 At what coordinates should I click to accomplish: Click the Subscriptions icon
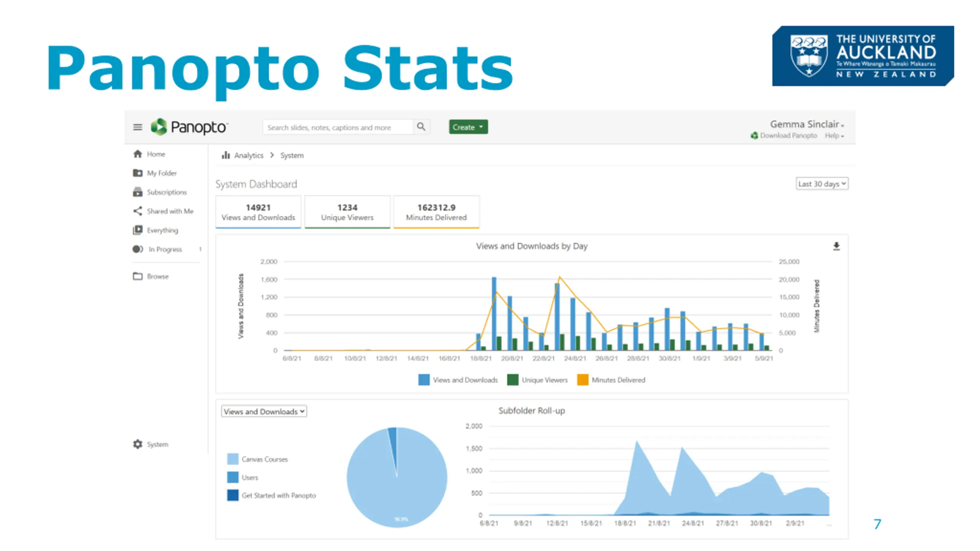pos(137,192)
